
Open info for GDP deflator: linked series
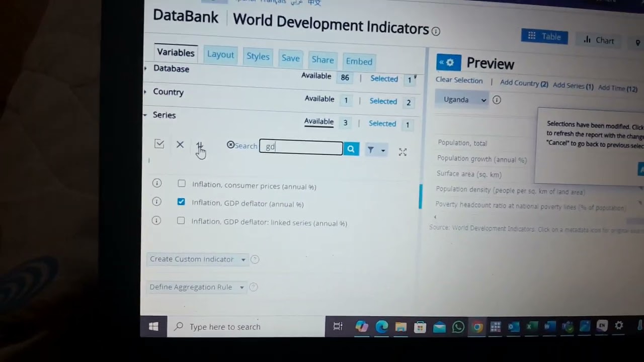click(156, 220)
